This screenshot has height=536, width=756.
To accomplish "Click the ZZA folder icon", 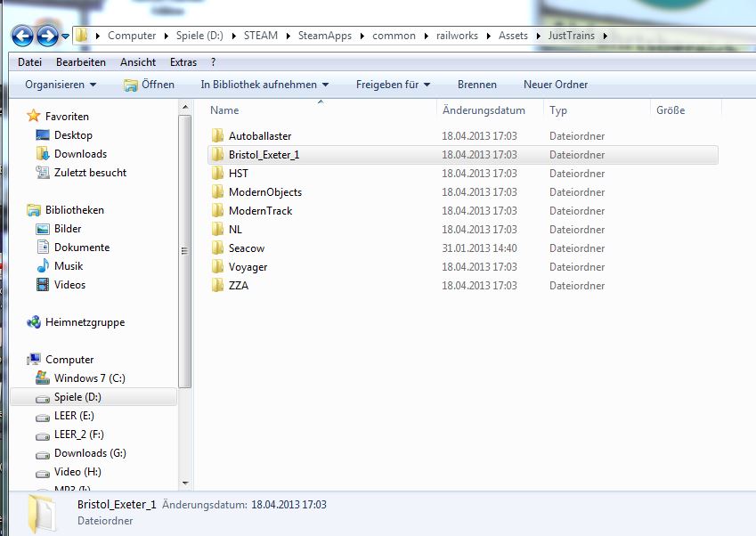I will [217, 285].
